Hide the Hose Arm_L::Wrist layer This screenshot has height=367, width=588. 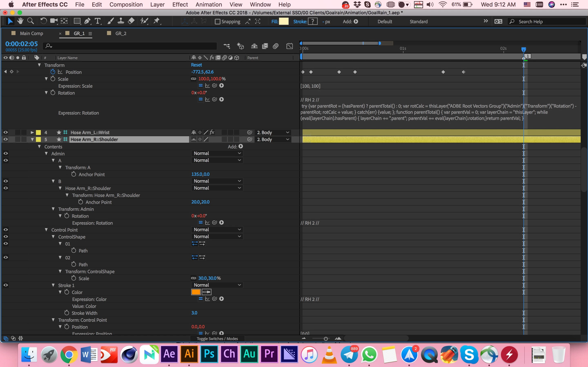(6, 132)
